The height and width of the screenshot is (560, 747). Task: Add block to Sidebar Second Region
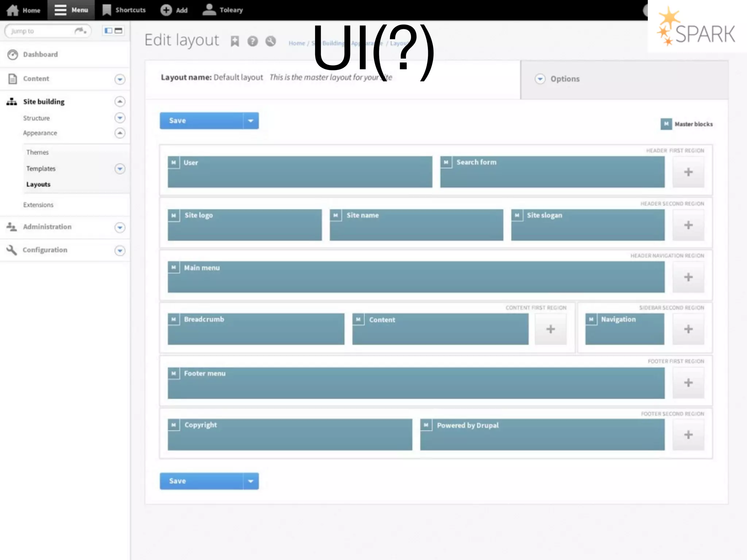[x=688, y=329]
